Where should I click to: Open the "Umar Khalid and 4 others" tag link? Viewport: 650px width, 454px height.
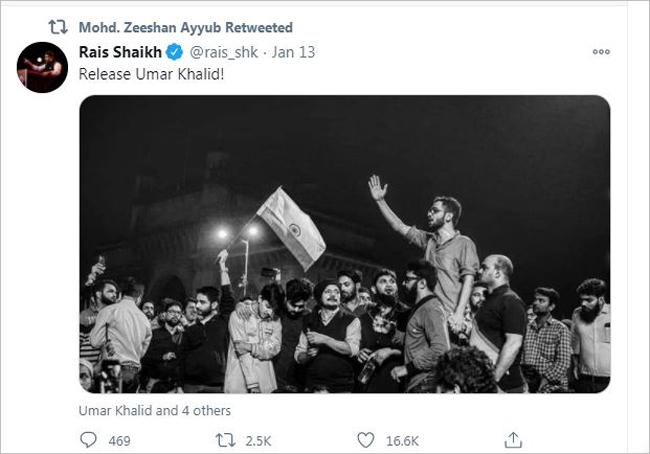tap(155, 410)
